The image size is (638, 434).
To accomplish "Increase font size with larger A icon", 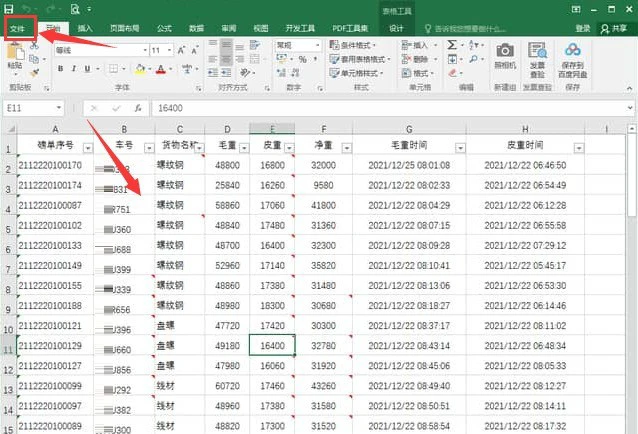I will (181, 50).
